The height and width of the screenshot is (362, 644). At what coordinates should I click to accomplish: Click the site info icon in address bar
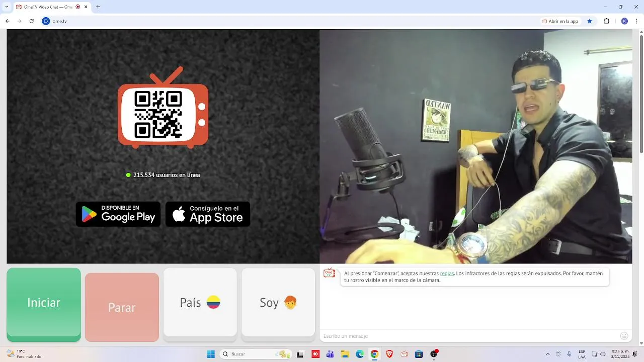tap(46, 21)
